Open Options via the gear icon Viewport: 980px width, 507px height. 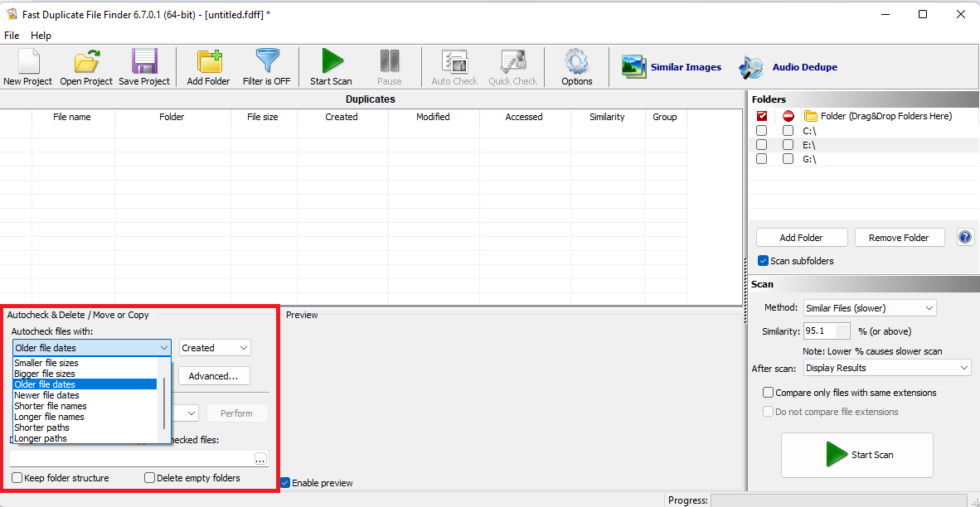[576, 62]
